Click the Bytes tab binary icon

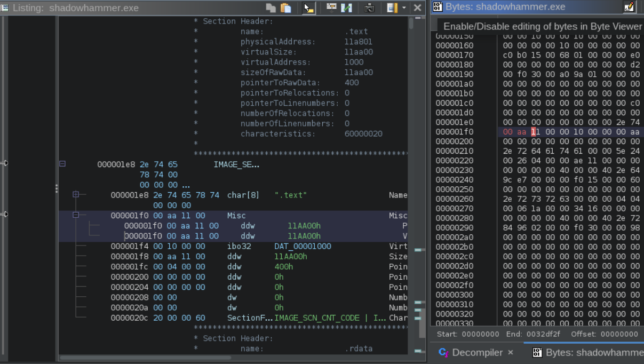point(537,352)
